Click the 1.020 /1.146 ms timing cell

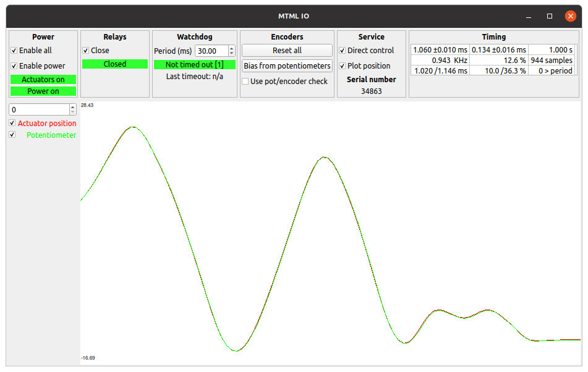tap(440, 71)
